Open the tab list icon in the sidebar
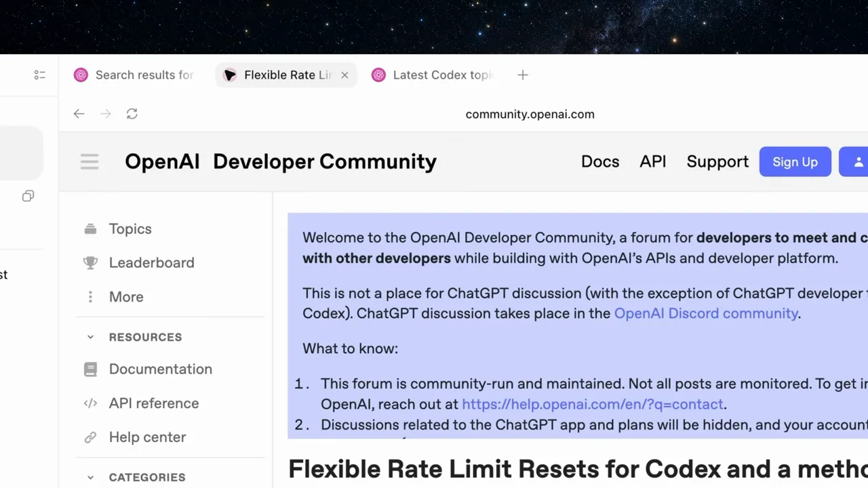The height and width of the screenshot is (488, 868). point(39,75)
